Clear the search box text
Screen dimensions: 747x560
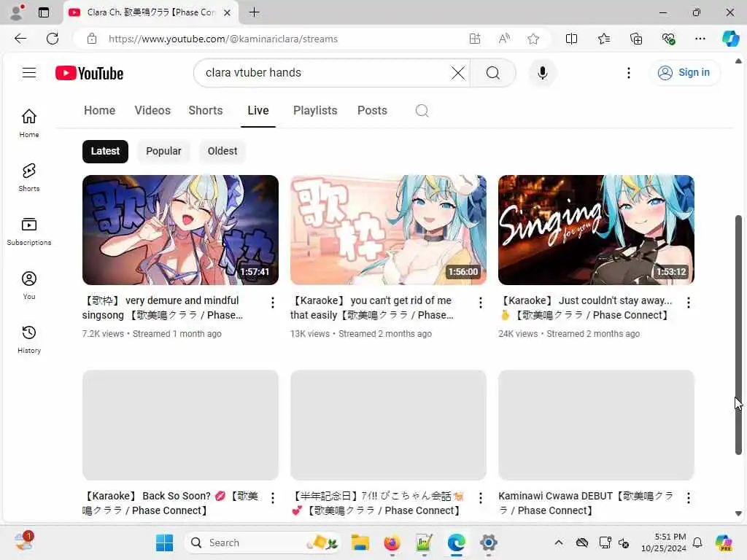tap(458, 73)
